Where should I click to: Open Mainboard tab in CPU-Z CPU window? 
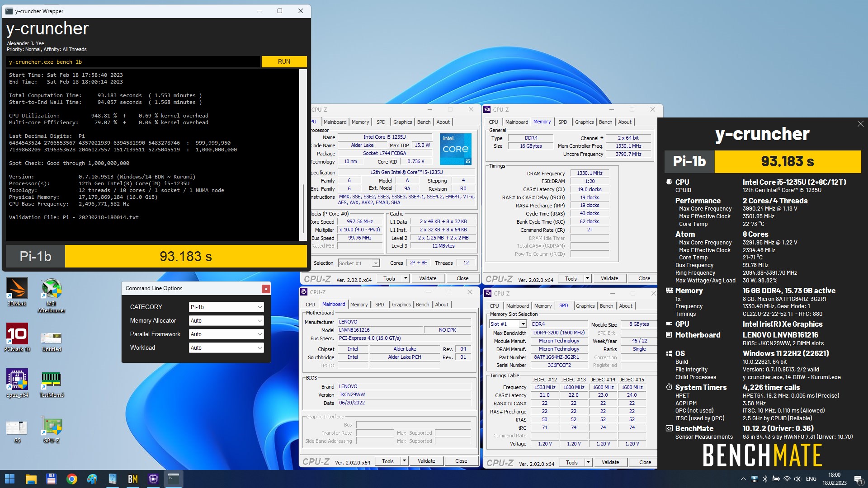(335, 122)
